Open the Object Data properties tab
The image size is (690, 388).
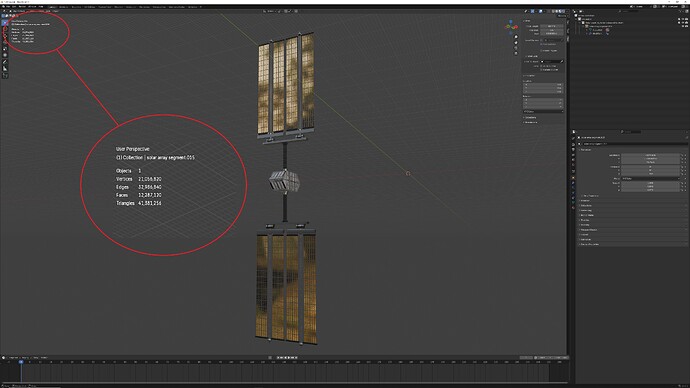[x=573, y=202]
